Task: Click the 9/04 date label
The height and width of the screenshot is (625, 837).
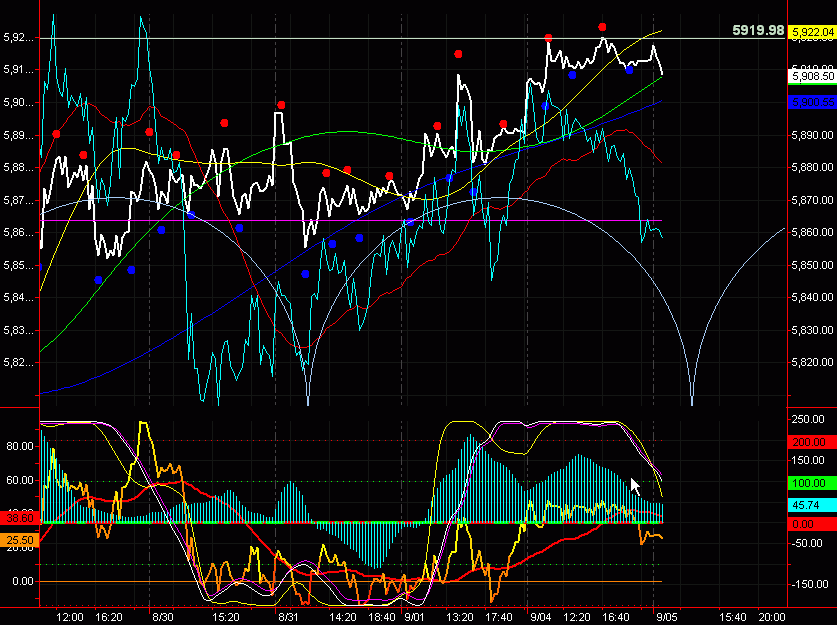Action: 540,618
